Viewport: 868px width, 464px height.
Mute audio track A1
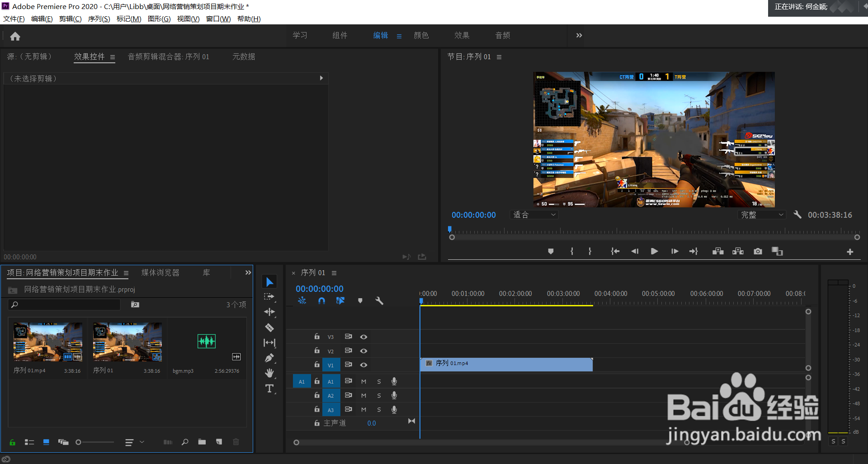363,382
